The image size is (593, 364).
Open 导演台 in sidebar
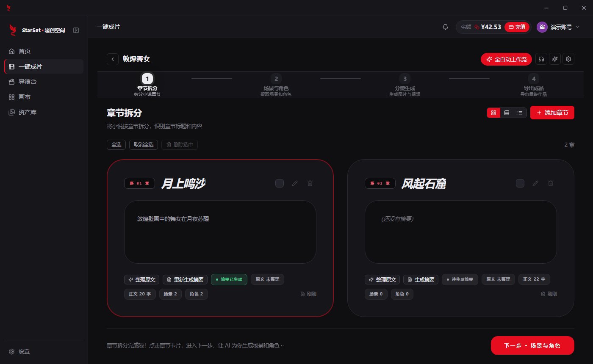[x=44, y=82]
